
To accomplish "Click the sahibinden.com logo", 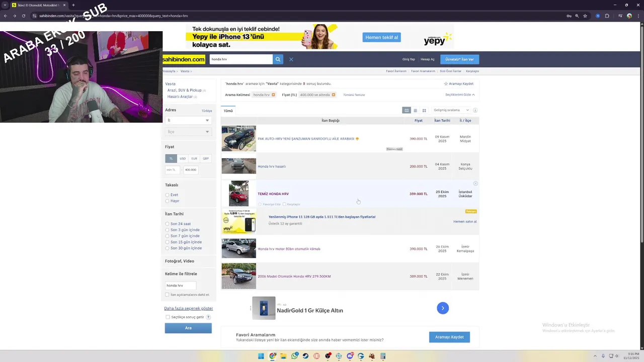I will (184, 59).
